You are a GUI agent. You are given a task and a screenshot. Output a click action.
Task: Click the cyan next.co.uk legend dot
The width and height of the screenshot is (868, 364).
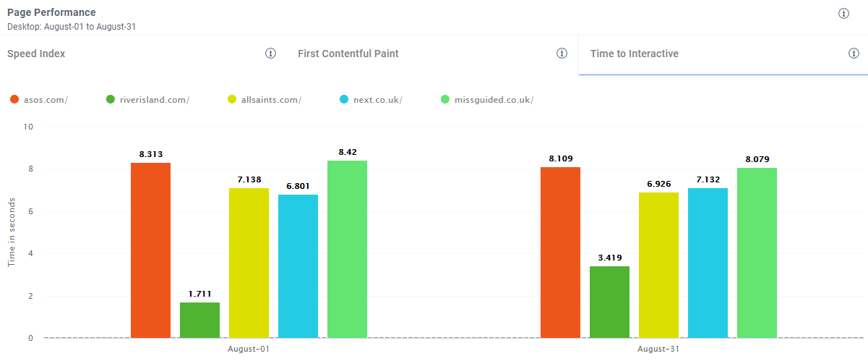(344, 100)
